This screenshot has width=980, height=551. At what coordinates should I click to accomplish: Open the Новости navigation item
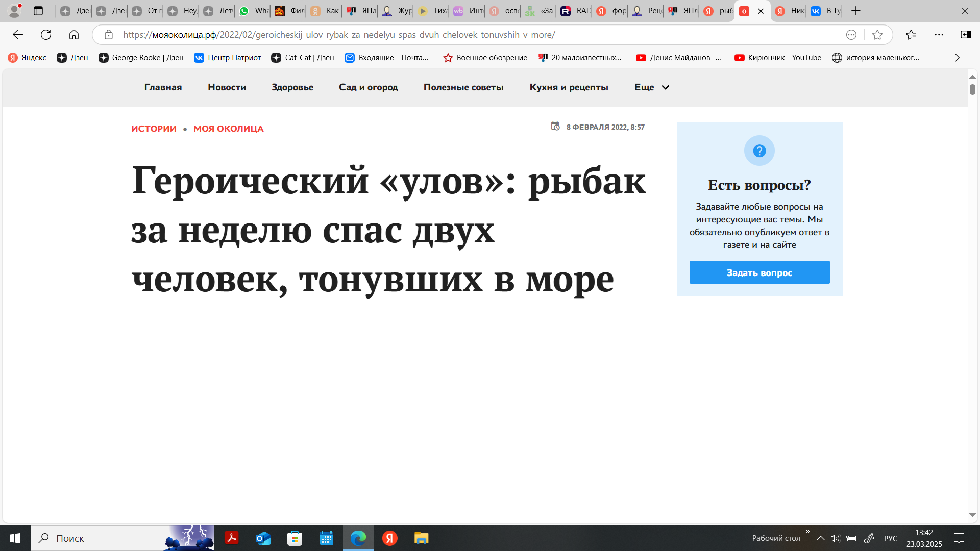(x=227, y=87)
